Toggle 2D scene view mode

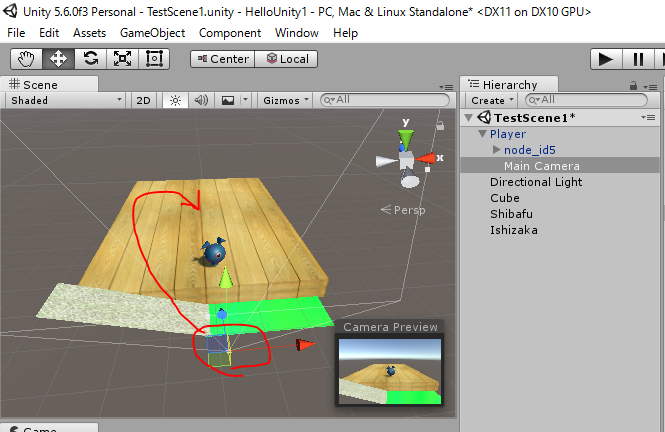[143, 100]
